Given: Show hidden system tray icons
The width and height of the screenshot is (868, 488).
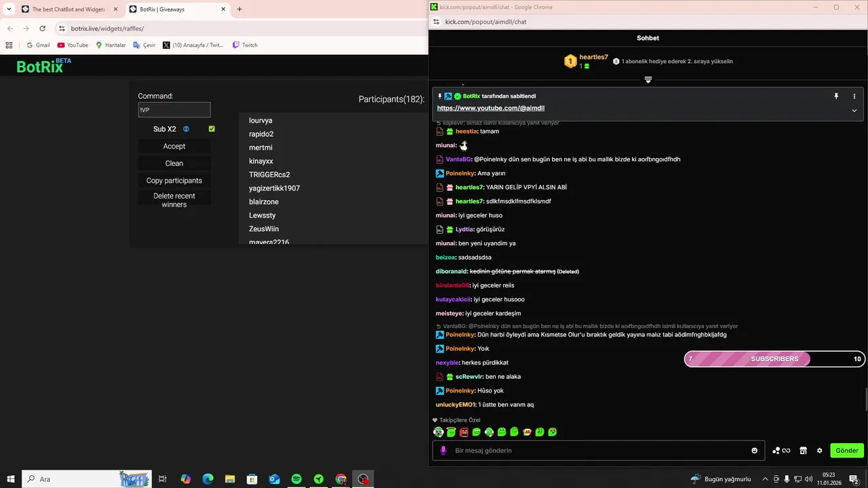Looking at the screenshot, I should [x=766, y=479].
